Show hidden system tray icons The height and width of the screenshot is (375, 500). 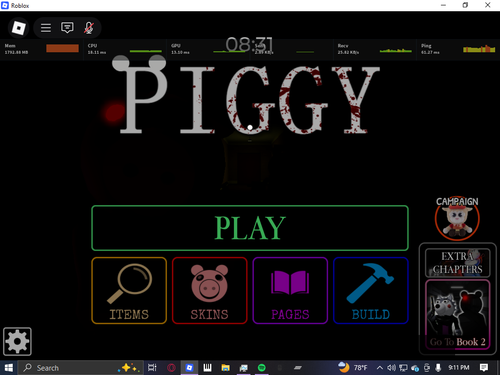[x=379, y=368]
